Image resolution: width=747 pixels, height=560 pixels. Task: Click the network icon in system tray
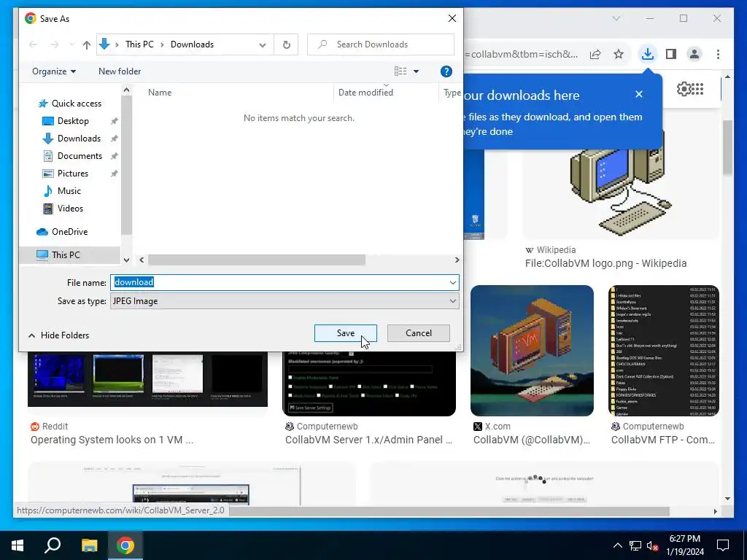coord(635,545)
